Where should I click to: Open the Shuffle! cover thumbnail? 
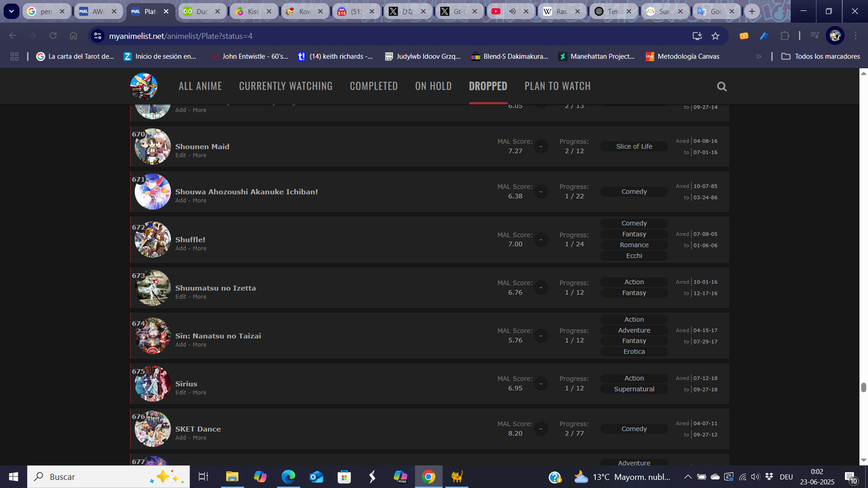153,239
